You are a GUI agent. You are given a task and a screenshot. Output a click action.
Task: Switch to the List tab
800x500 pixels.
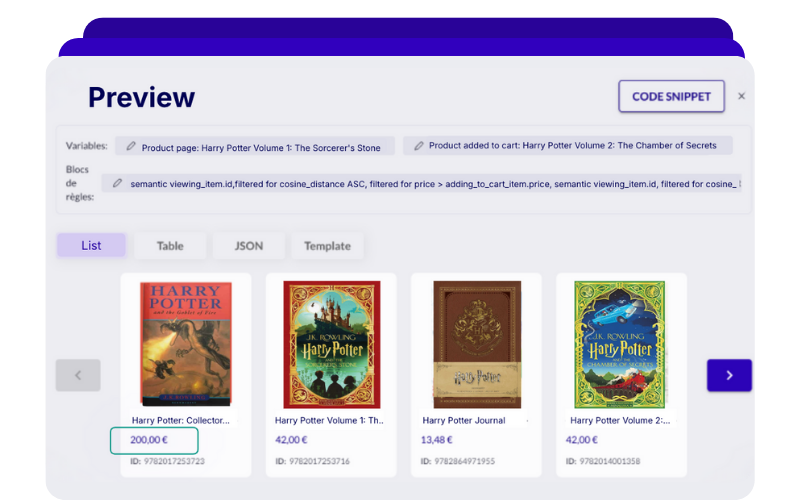coord(91,245)
